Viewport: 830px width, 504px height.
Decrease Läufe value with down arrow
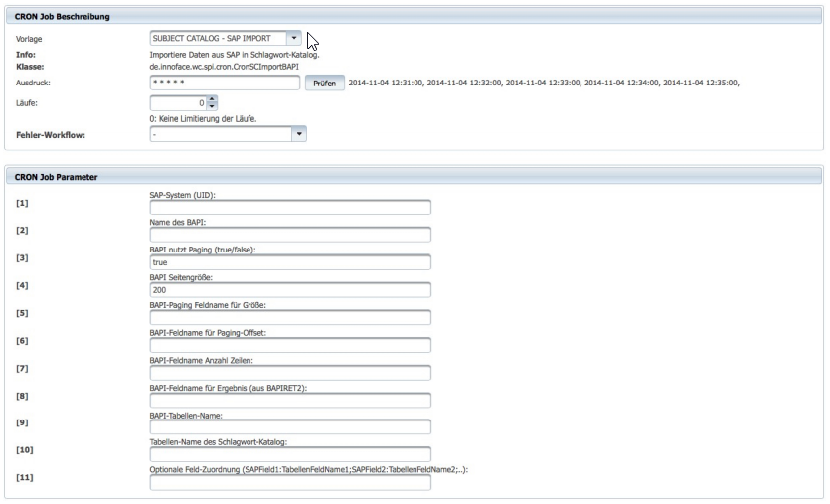pyautogui.click(x=212, y=107)
